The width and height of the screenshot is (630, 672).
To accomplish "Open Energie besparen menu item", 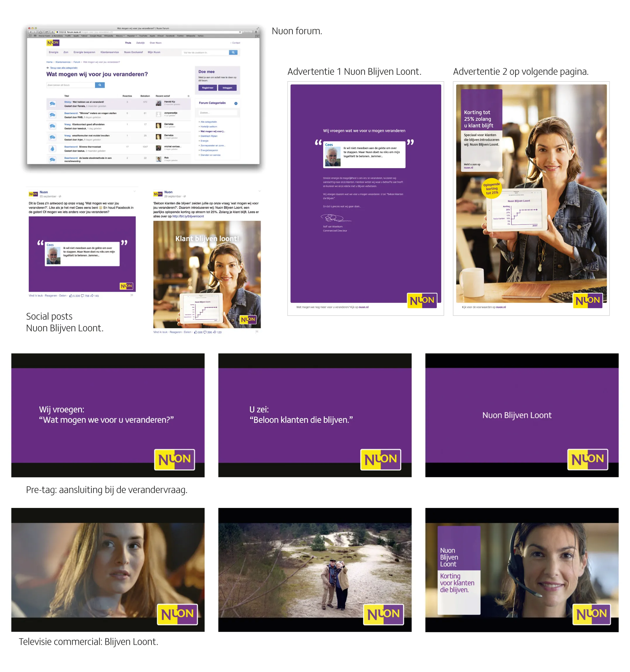I will click(84, 52).
